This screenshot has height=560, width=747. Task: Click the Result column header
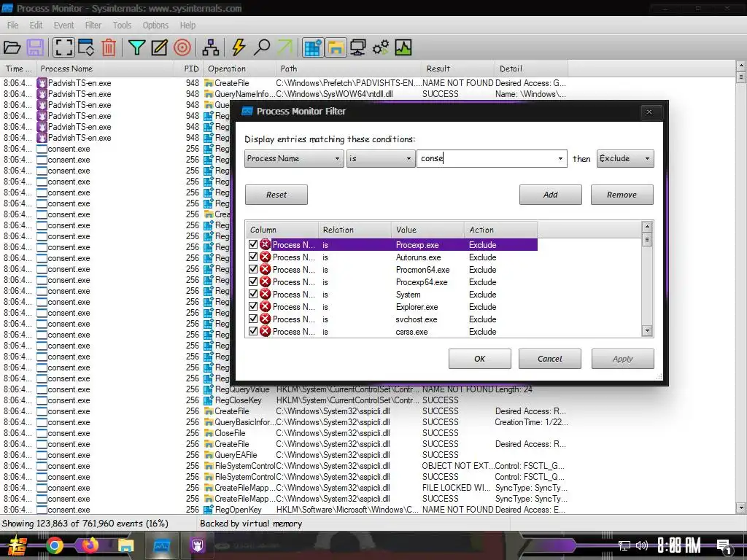click(458, 69)
